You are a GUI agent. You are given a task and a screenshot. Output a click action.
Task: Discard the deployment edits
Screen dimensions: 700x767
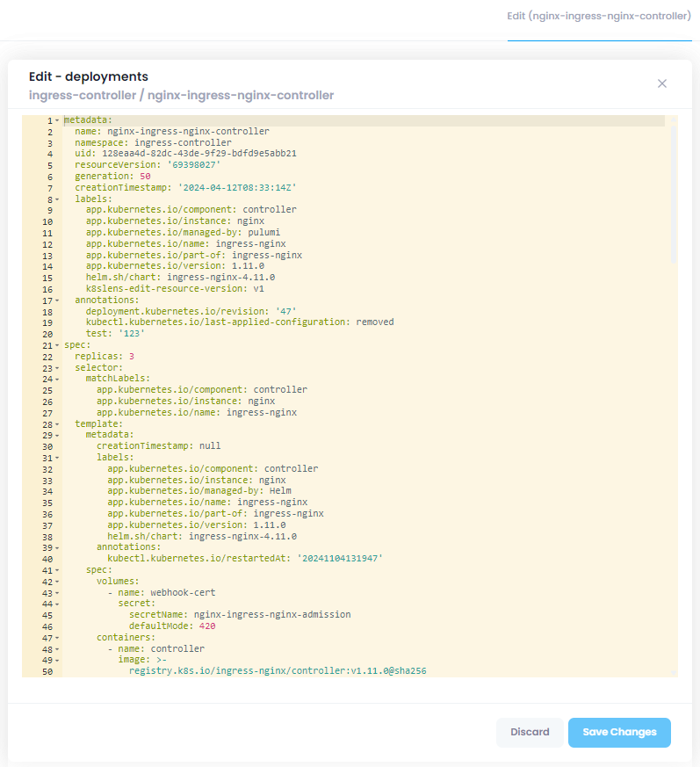(530, 732)
